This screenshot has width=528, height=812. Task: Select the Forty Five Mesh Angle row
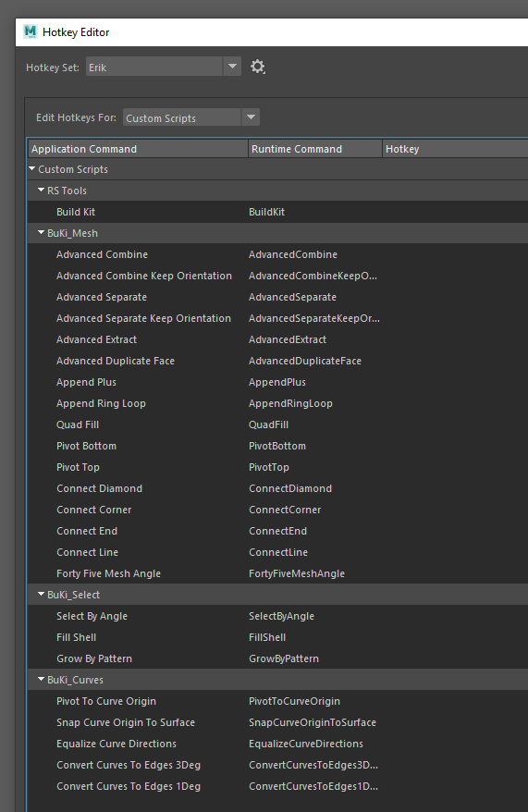tap(278, 573)
